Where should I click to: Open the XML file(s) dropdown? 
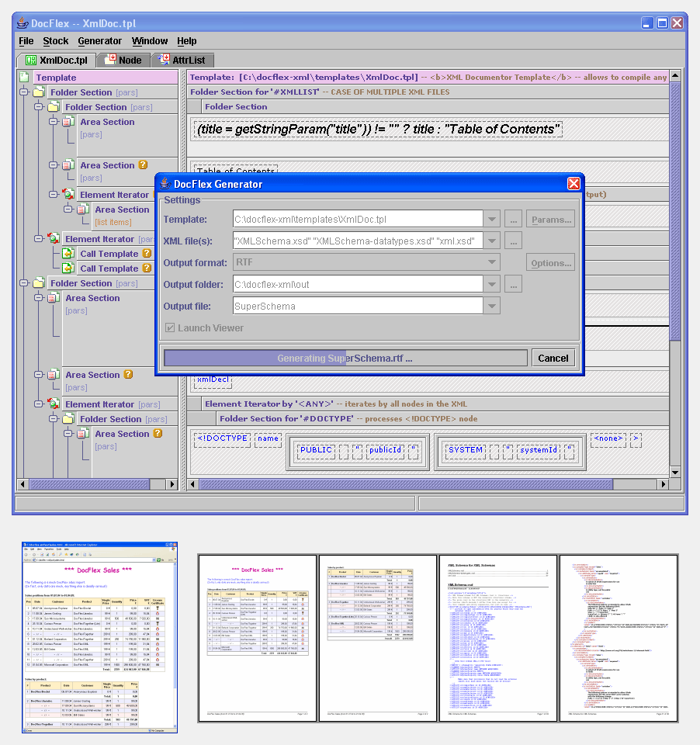click(492, 241)
